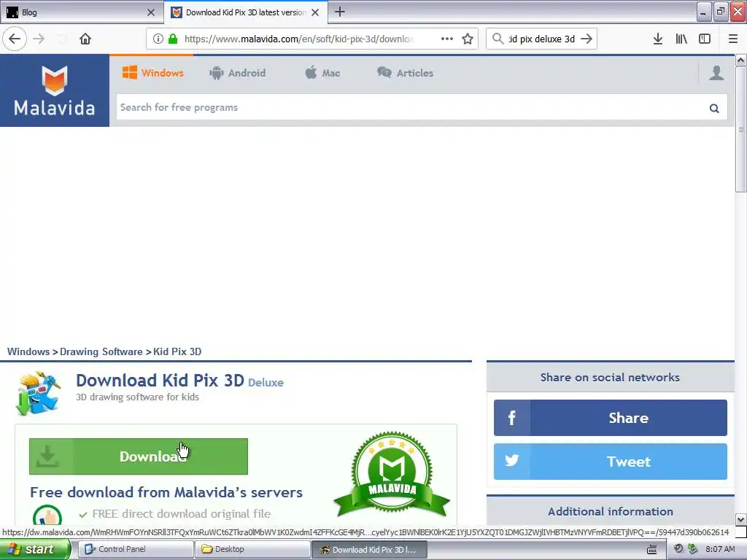Open page actions three-dot menu
The width and height of the screenshot is (747, 560).
point(447,39)
